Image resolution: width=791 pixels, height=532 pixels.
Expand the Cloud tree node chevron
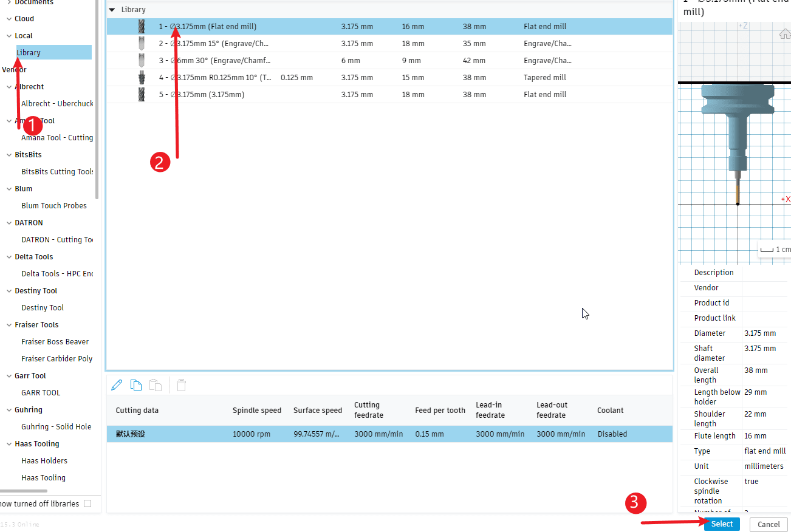tap(9, 19)
